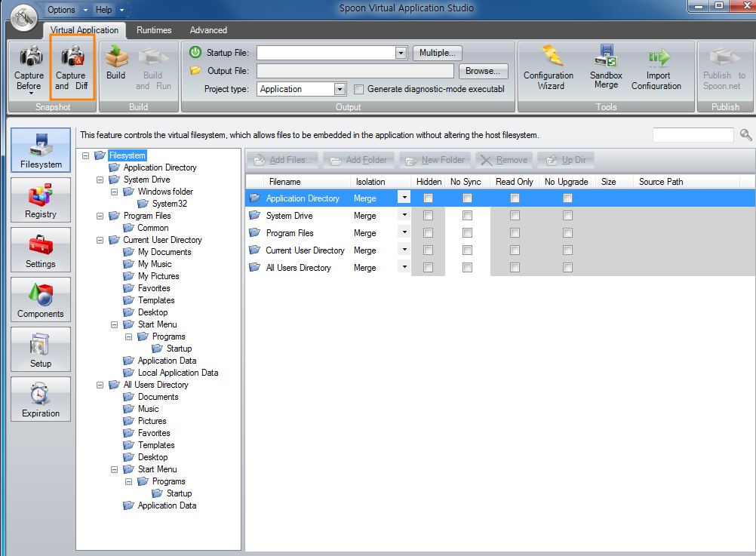This screenshot has width=756, height=556.
Task: Select Local Application Data tree item
Action: pyautogui.click(x=178, y=373)
